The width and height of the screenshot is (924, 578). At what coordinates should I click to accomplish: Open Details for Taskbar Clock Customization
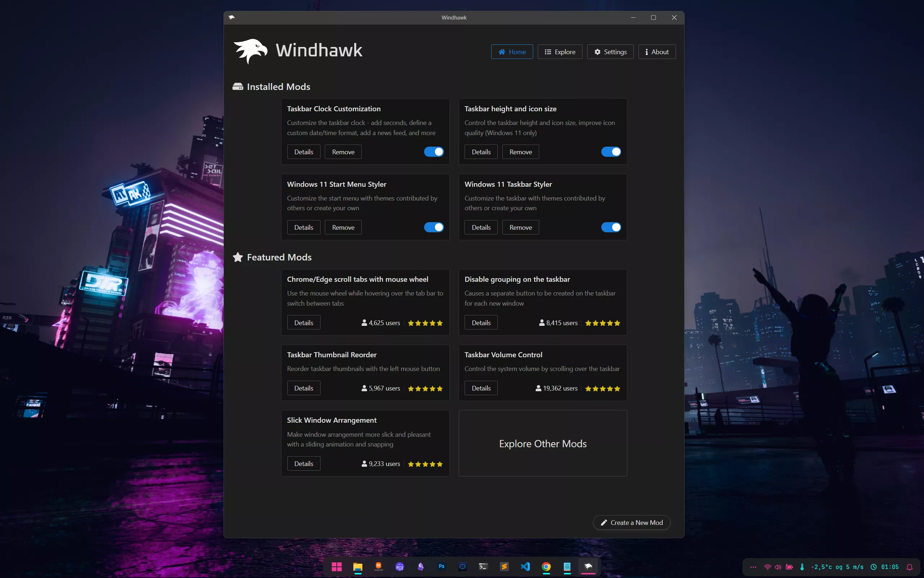(304, 152)
